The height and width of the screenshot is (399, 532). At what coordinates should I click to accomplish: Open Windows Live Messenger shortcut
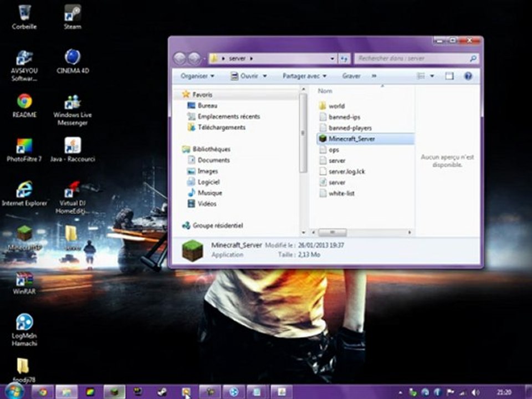click(x=72, y=110)
